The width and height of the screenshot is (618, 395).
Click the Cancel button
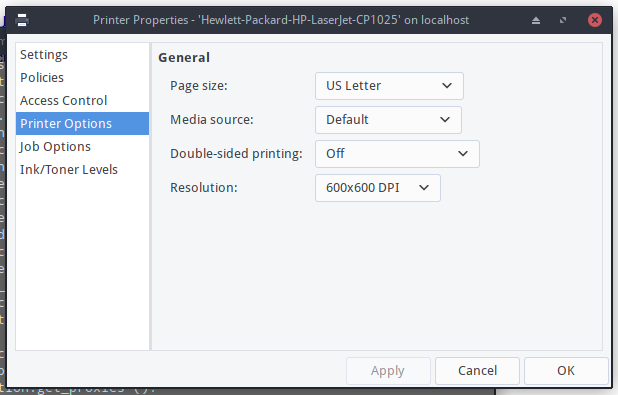pos(477,371)
